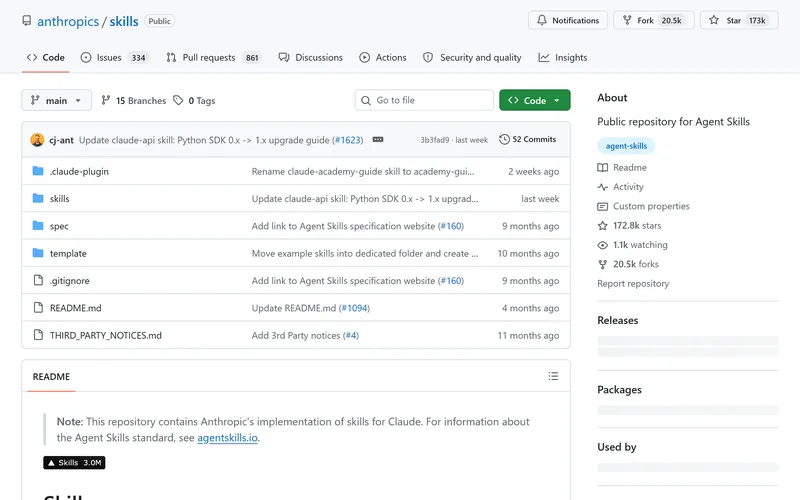Open the Releases section heading
The height and width of the screenshot is (500, 800).
[x=618, y=320]
